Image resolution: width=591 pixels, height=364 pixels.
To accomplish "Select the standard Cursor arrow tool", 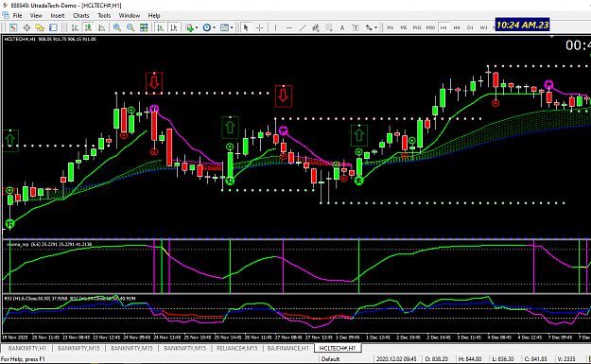I will [x=246, y=27].
